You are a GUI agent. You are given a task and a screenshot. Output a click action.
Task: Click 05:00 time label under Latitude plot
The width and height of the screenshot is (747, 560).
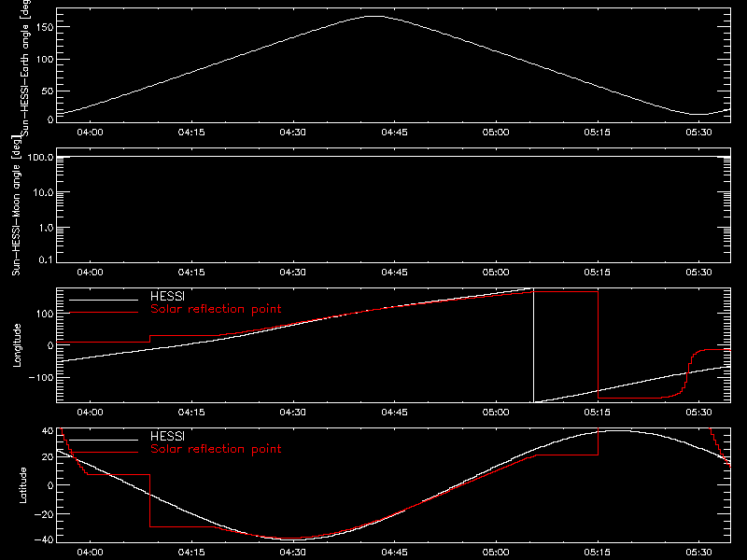[x=496, y=552]
